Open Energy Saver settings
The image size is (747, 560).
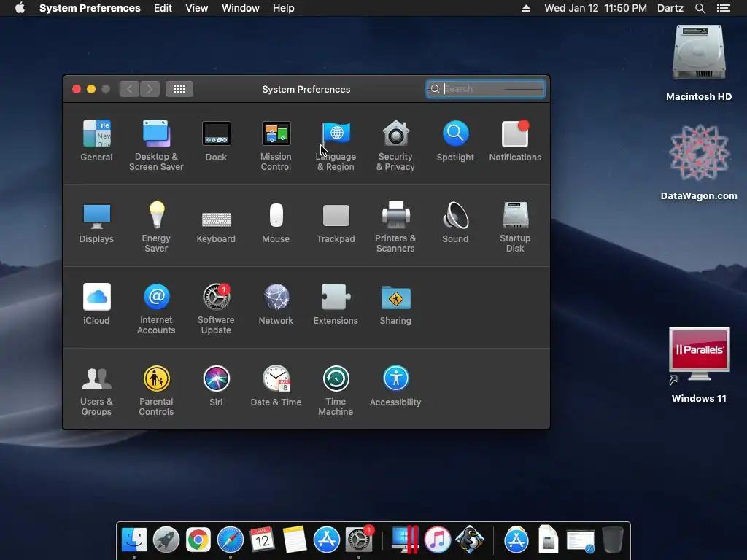(x=156, y=227)
